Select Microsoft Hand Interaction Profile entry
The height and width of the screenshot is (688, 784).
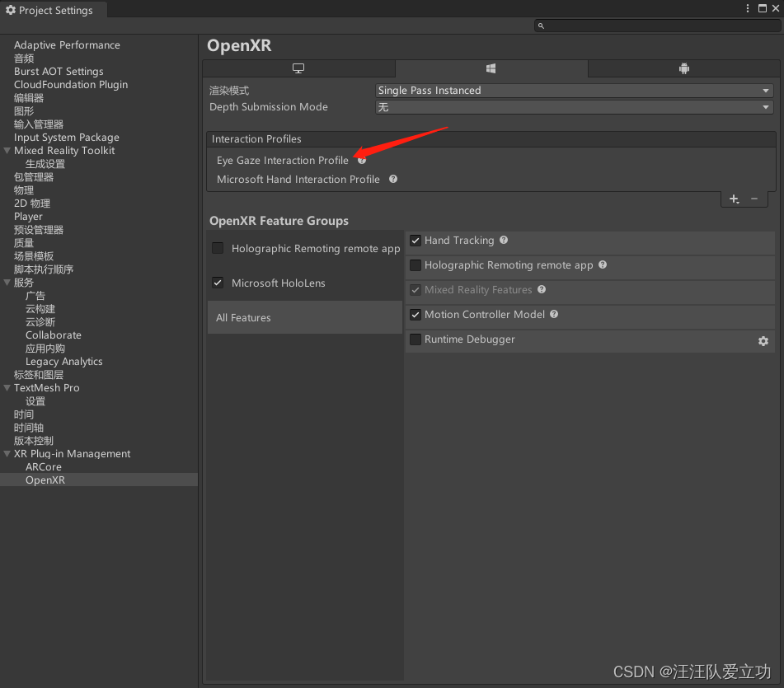pos(298,180)
